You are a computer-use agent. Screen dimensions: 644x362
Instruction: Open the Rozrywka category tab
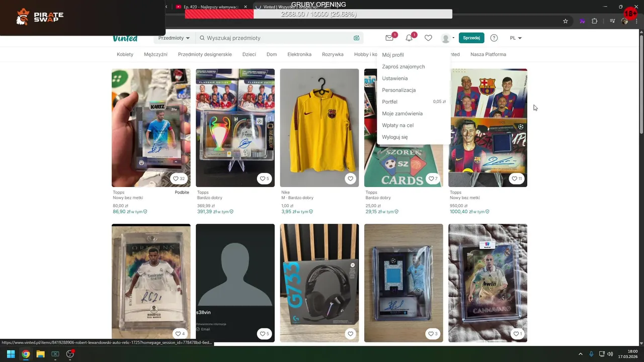tap(333, 54)
